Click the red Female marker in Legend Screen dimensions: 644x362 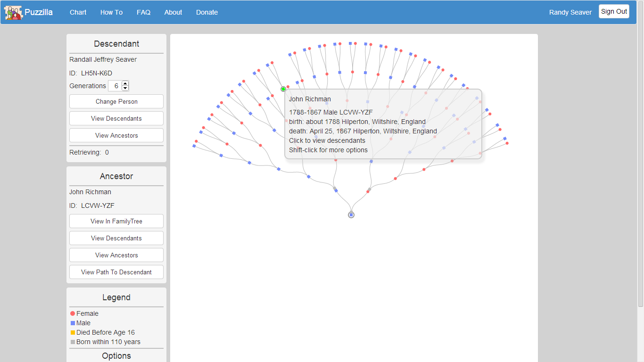[72, 313]
